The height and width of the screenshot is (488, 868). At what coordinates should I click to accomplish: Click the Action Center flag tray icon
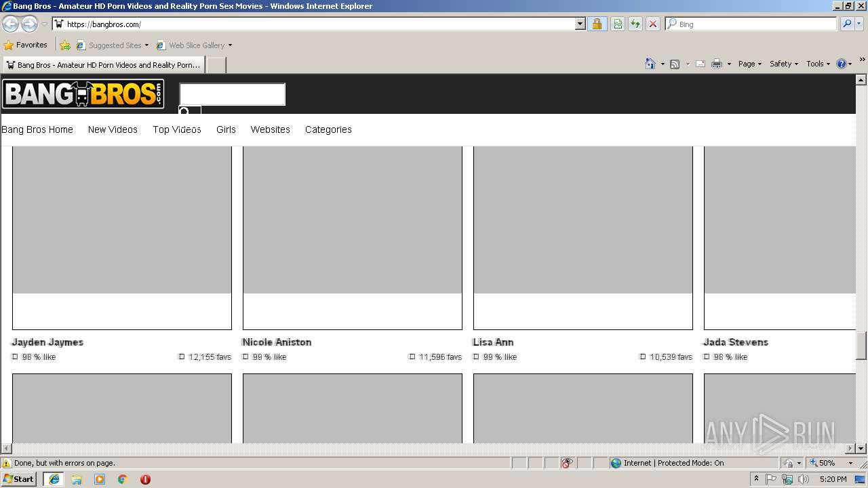click(771, 479)
